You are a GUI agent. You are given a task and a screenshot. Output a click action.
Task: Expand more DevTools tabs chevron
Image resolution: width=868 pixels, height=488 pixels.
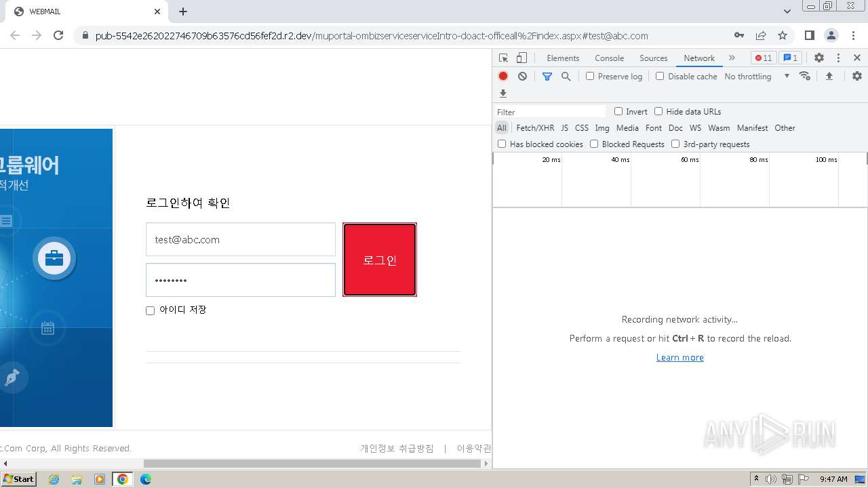732,58
